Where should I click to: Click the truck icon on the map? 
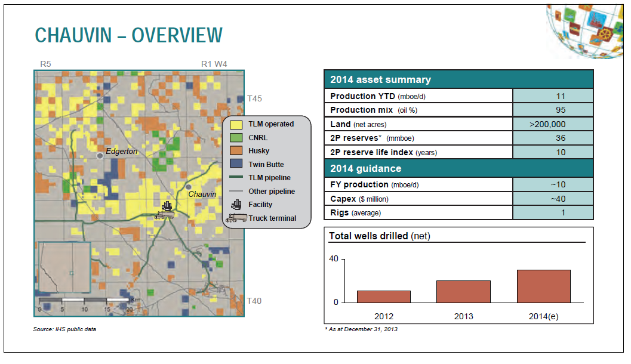click(165, 215)
